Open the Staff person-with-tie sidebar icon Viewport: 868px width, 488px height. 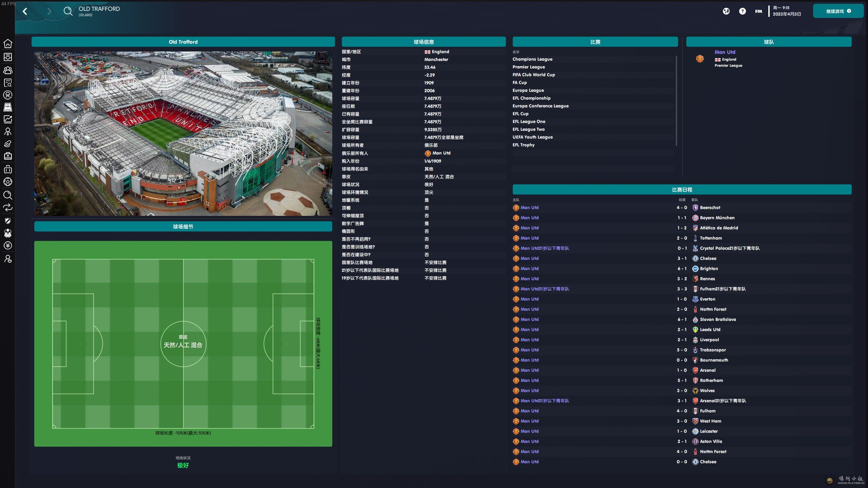click(8, 131)
